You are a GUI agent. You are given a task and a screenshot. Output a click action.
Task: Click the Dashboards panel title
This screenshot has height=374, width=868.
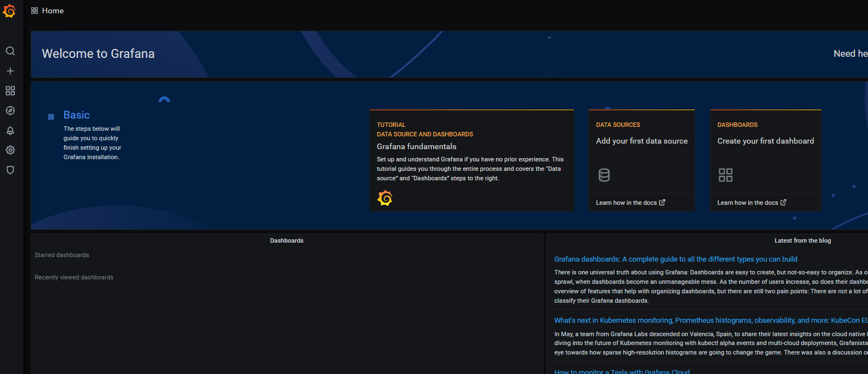pos(286,240)
